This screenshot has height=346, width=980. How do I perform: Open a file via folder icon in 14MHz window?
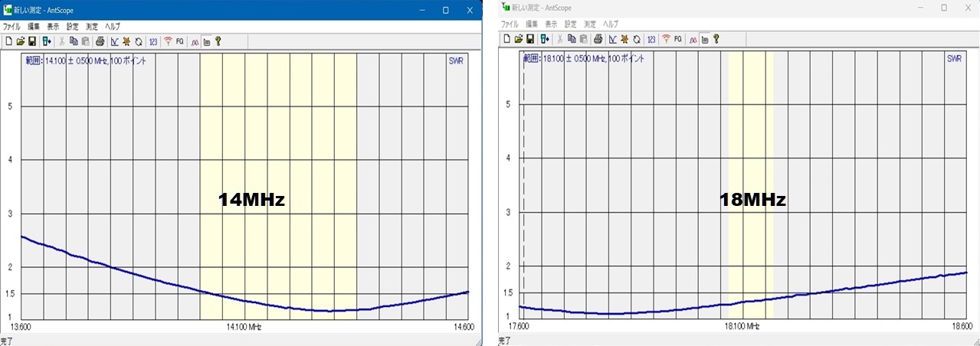pos(21,41)
